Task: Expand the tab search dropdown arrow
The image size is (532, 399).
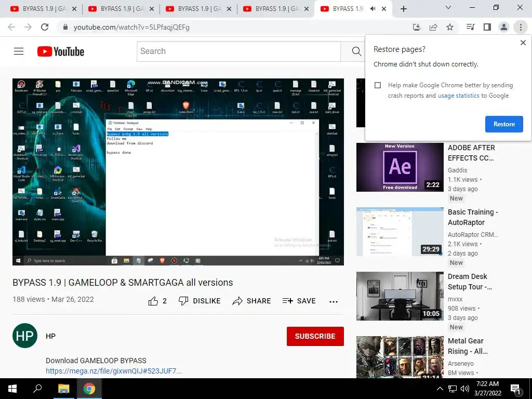Action: (x=448, y=7)
